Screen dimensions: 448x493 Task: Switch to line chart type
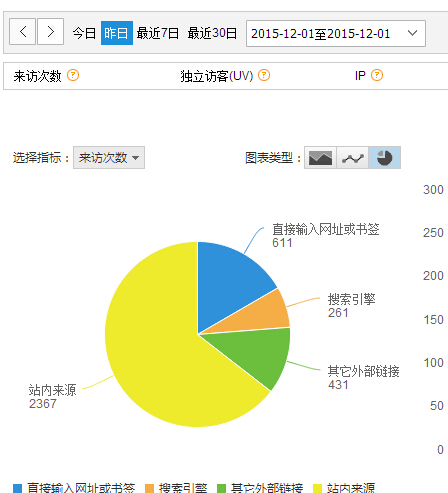pyautogui.click(x=352, y=157)
